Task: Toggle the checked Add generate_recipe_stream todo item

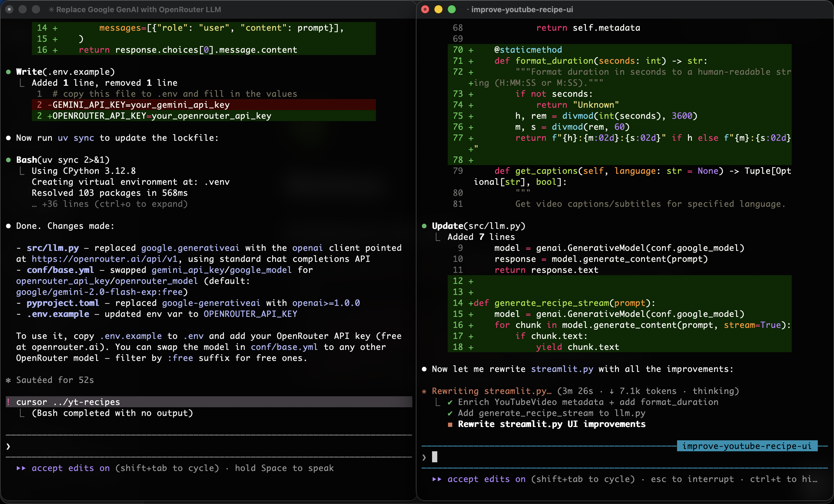Action: coord(450,413)
